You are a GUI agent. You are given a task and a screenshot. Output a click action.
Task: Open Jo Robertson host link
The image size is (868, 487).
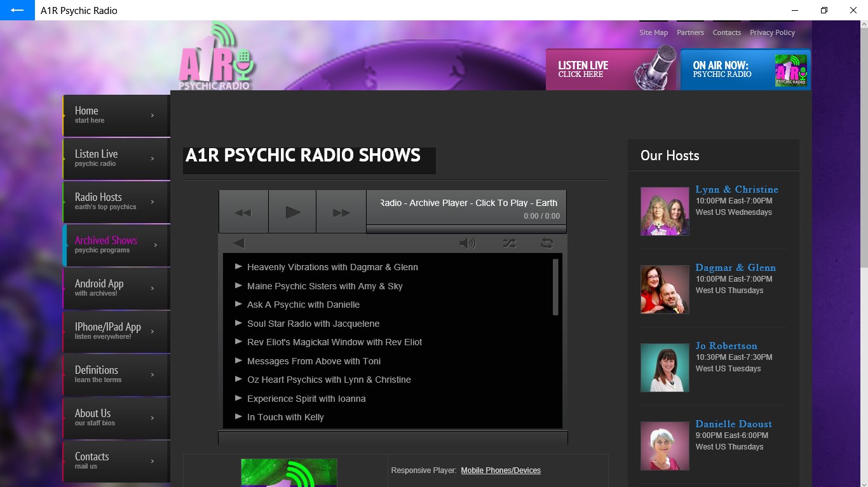pos(726,346)
